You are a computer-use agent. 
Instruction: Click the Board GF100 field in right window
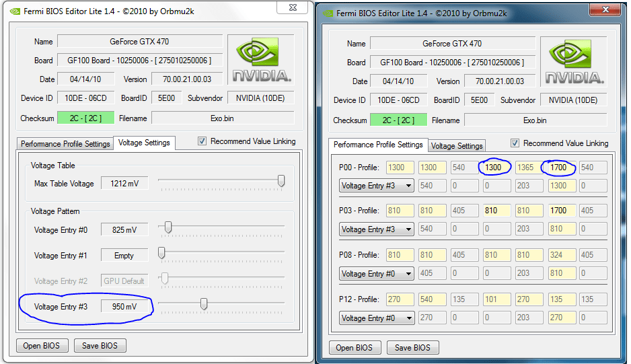tap(453, 63)
